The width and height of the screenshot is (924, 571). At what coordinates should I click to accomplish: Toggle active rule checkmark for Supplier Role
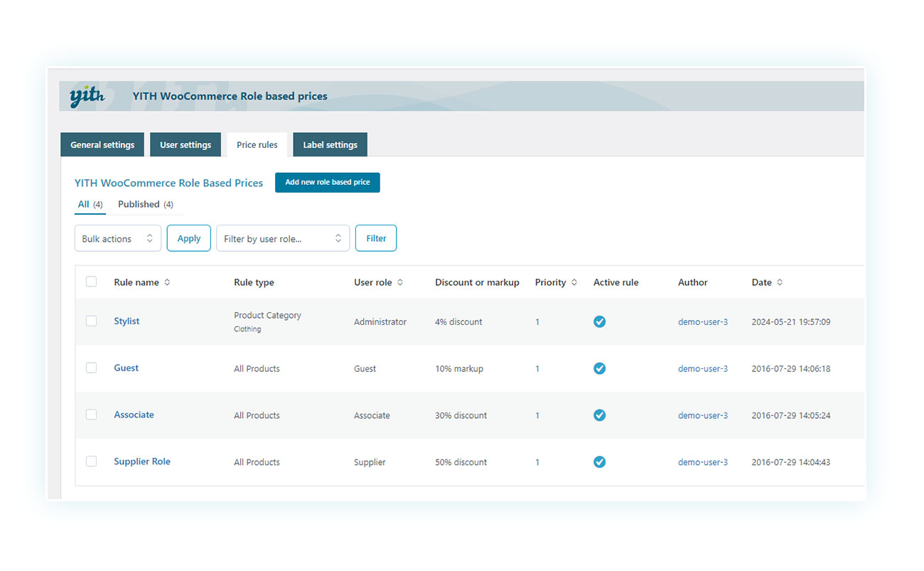(599, 462)
